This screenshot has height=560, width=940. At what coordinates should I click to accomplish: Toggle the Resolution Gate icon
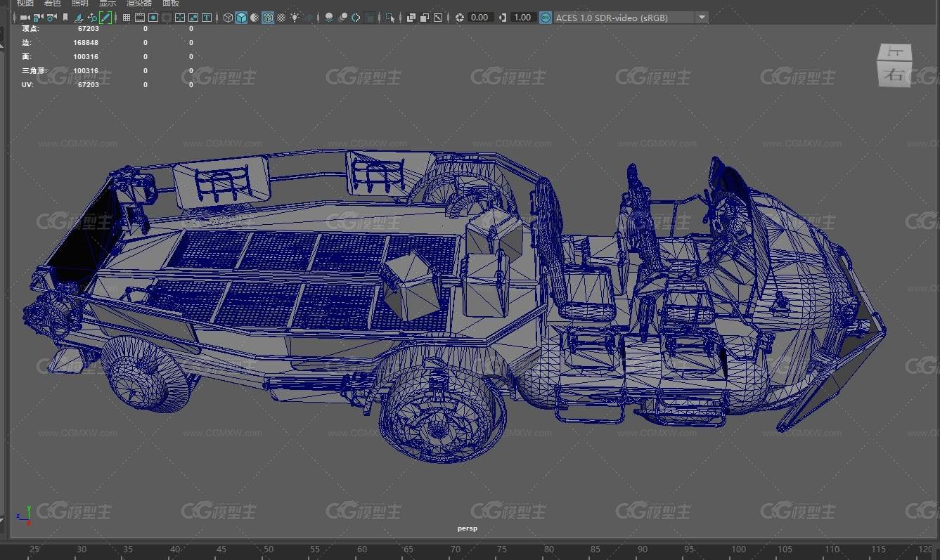153,18
